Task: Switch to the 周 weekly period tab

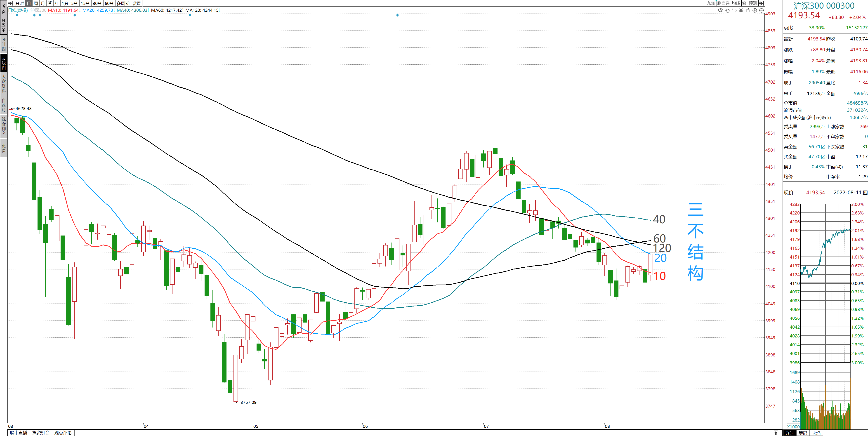Action: [36, 3]
